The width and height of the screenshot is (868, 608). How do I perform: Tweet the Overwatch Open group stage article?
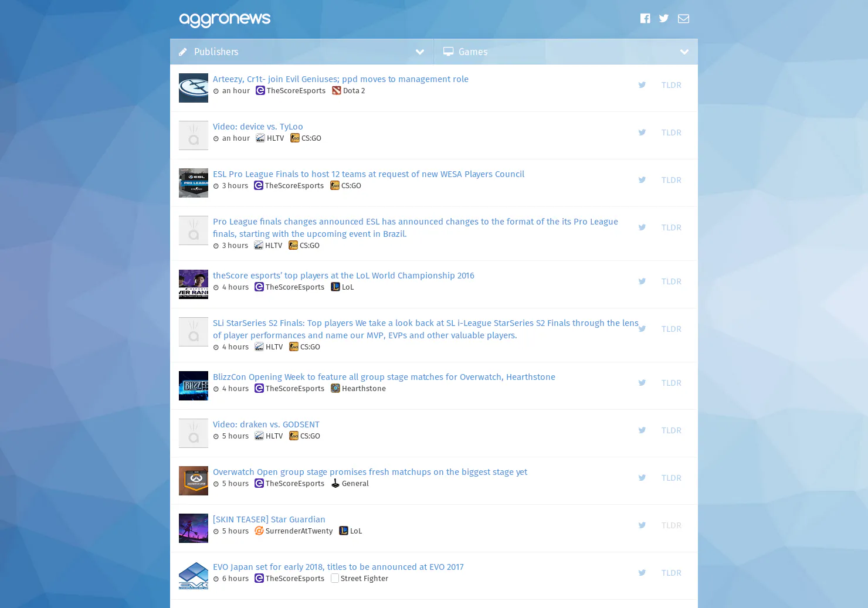[642, 478]
